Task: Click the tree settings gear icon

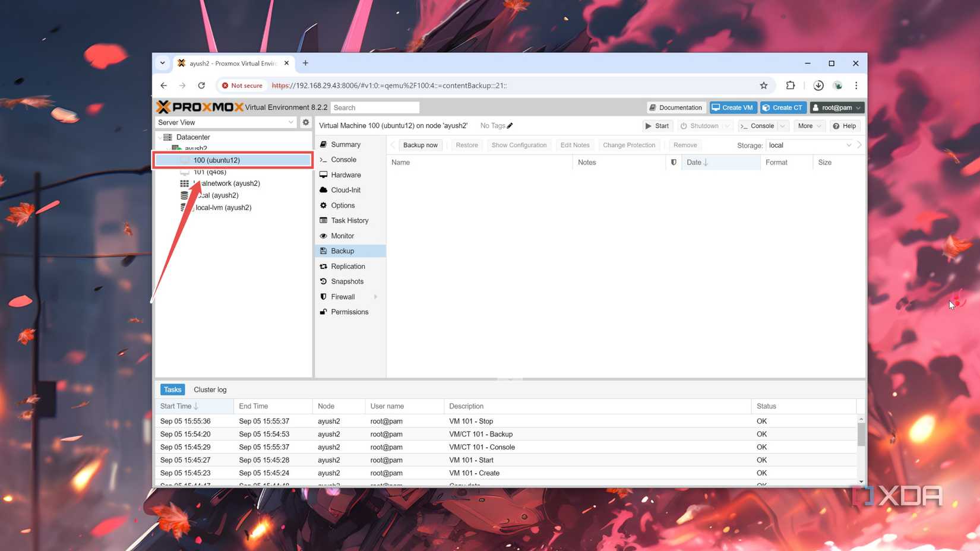Action: coord(305,122)
